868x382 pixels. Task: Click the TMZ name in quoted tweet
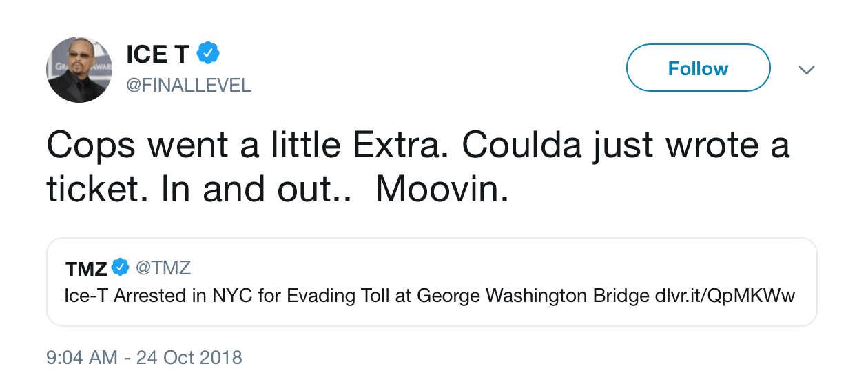[x=86, y=268]
